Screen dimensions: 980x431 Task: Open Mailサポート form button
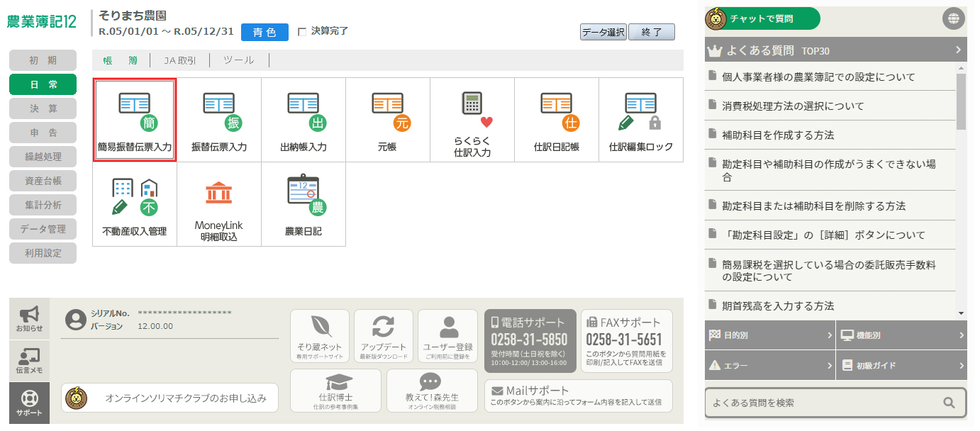click(579, 395)
